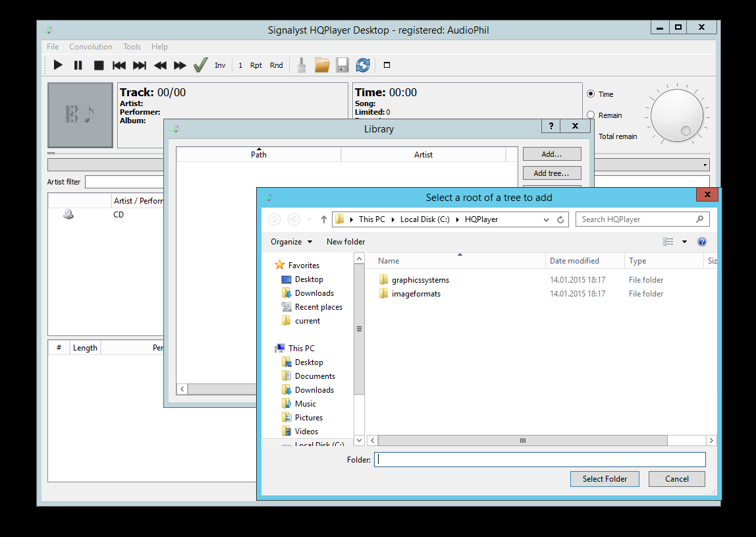Screen dimensions: 756x537
Task: Expand address bar previous locations chevron
Action: point(546,219)
